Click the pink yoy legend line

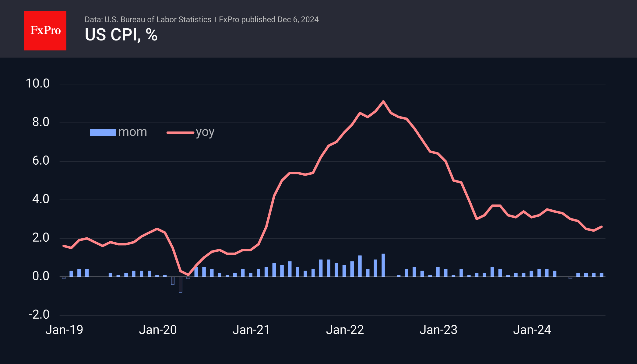(180, 132)
